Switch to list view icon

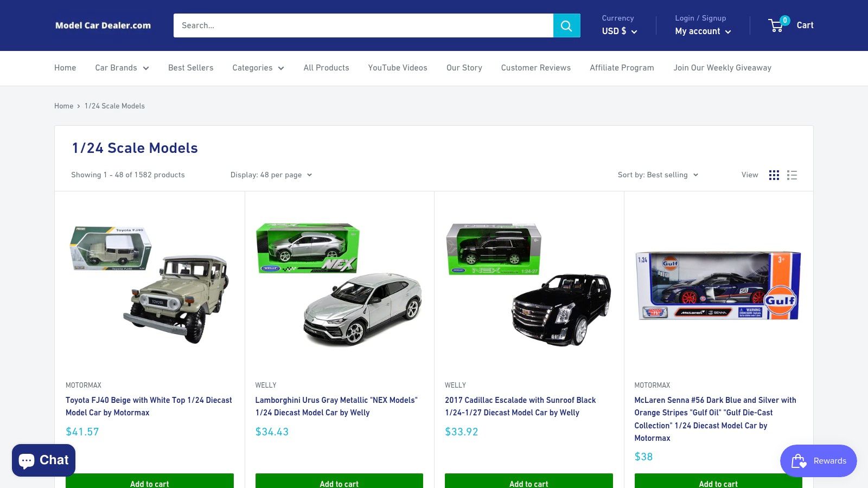click(792, 175)
